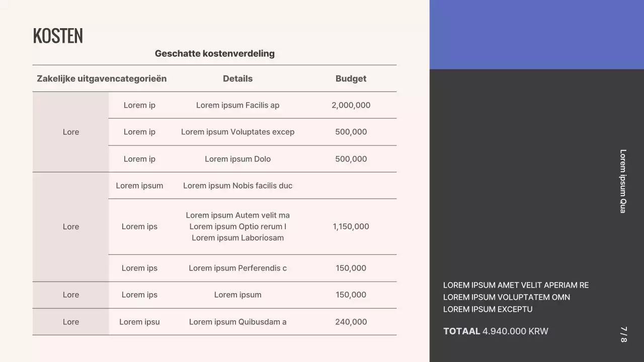Select the Lorem ipsum Nobis facilis duc cell
This screenshot has width=644, height=362.
(237, 186)
